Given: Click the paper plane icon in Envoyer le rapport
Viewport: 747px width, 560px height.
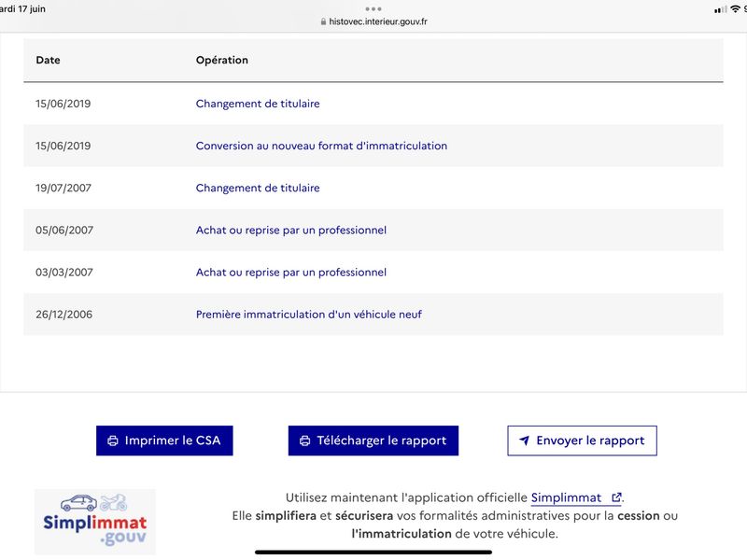Looking at the screenshot, I should click(x=524, y=441).
